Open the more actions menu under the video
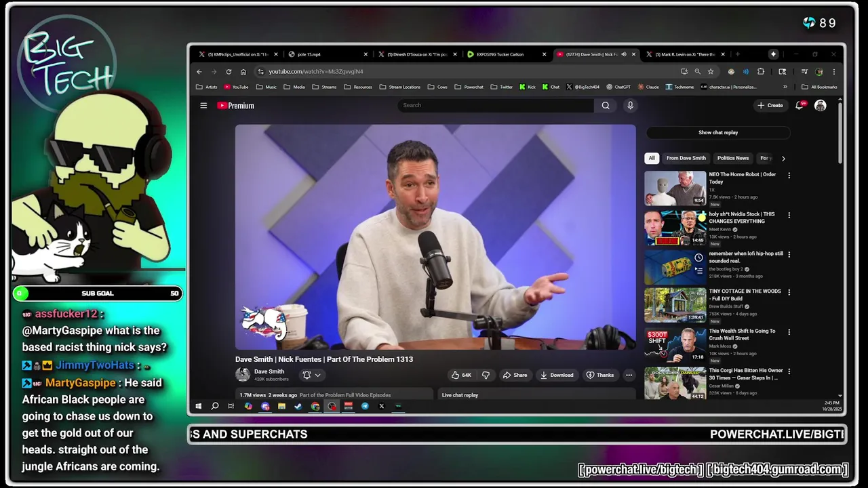 coord(629,375)
